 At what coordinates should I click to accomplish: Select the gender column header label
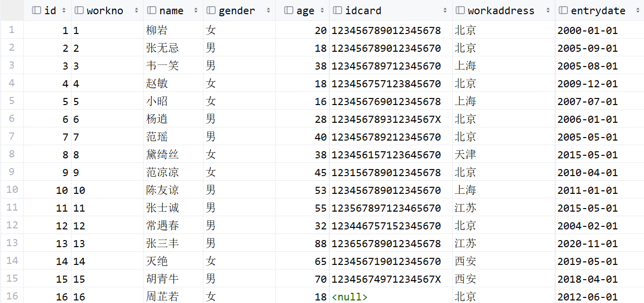(x=237, y=11)
